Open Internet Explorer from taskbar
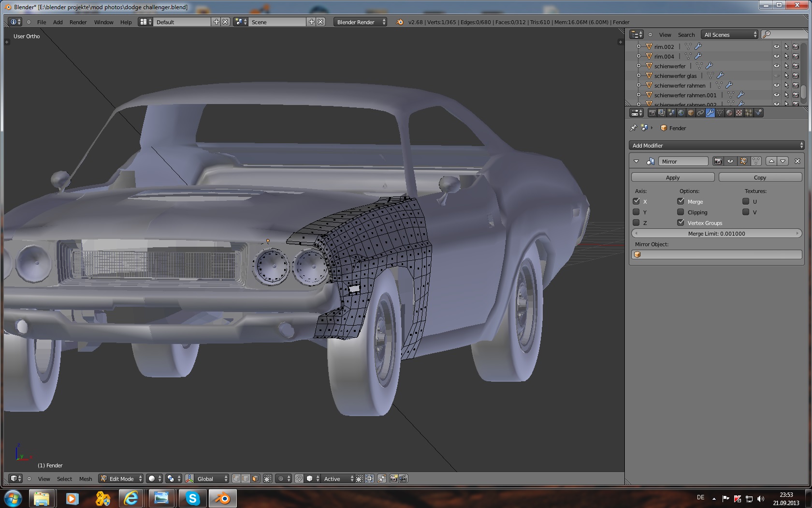The height and width of the screenshot is (508, 812). [131, 498]
